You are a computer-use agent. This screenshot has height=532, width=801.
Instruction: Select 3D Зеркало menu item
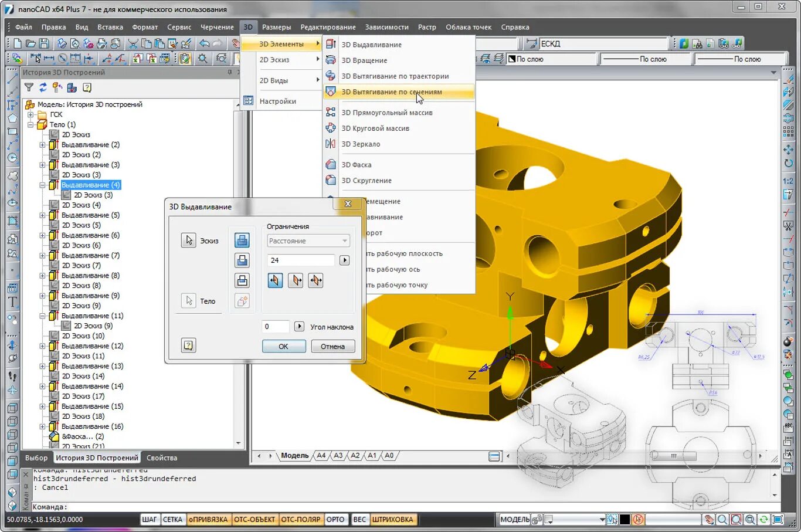(399, 144)
